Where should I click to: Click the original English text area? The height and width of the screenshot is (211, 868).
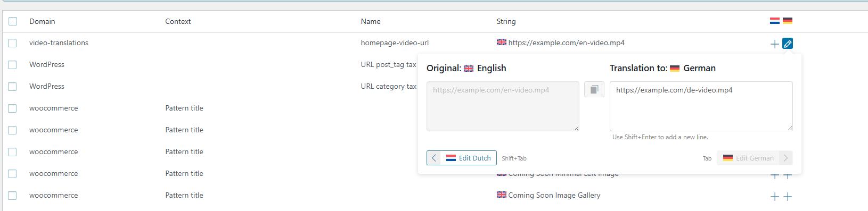503,106
